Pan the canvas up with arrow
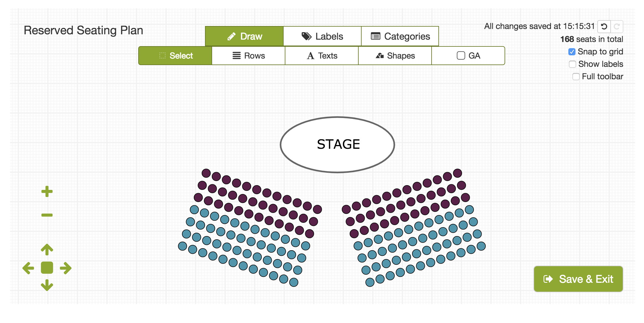 point(47,249)
